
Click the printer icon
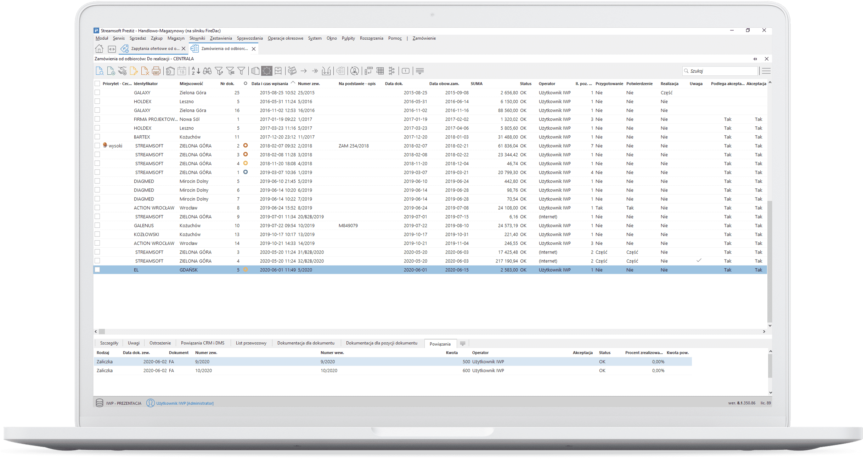[x=156, y=71]
